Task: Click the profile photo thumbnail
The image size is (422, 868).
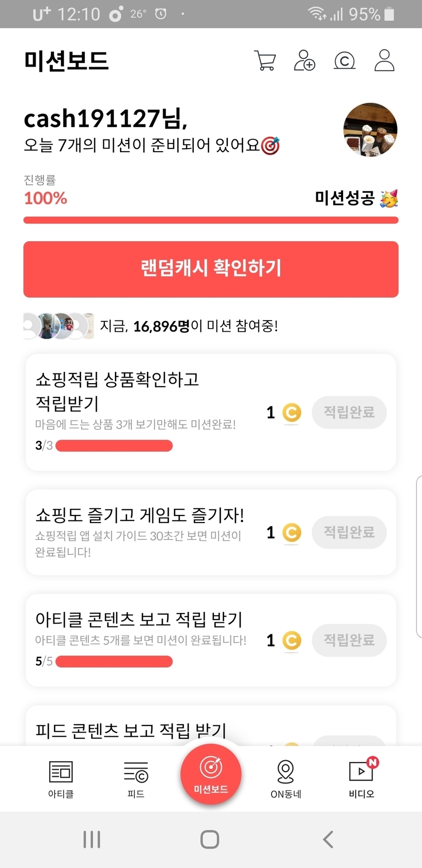Action: (x=370, y=129)
